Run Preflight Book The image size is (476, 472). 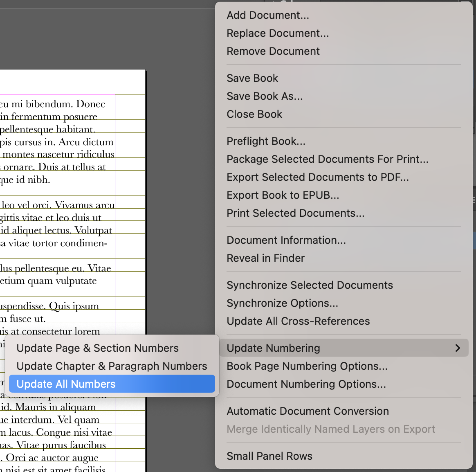click(266, 141)
